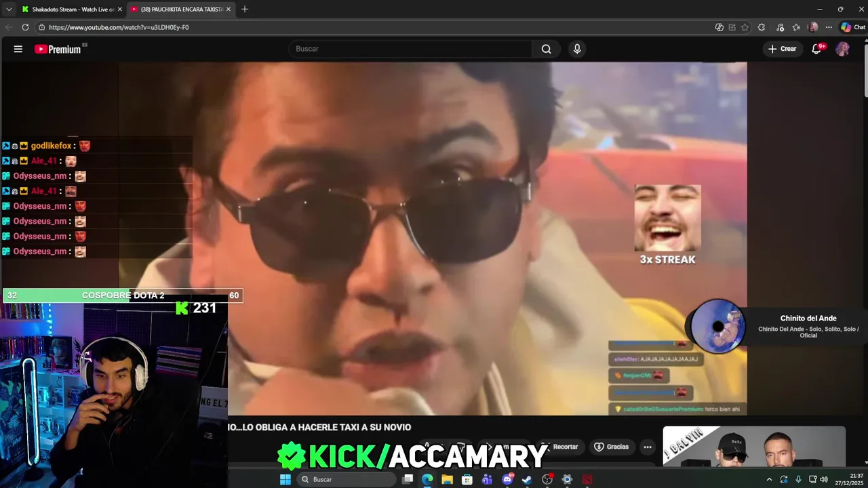Screen dimensions: 868x488
Task: Open Microsoft Store from the taskbar
Action: tap(467, 479)
